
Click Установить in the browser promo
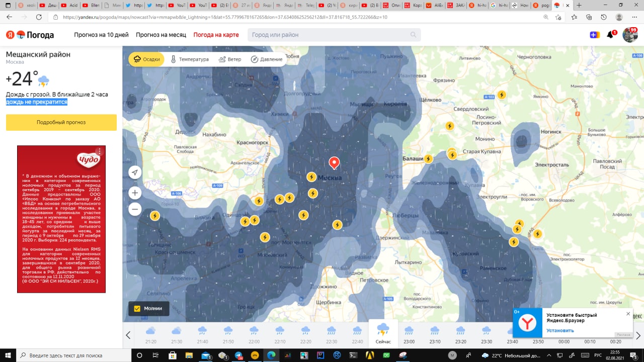coord(560,330)
